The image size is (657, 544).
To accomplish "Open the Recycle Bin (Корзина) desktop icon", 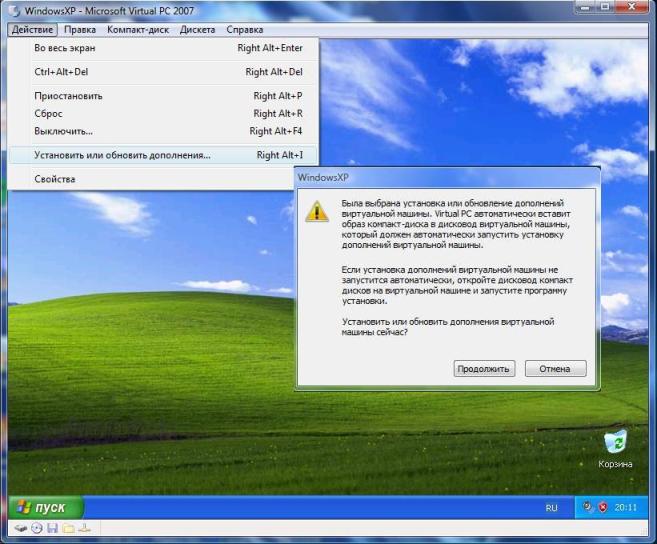I will point(615,449).
